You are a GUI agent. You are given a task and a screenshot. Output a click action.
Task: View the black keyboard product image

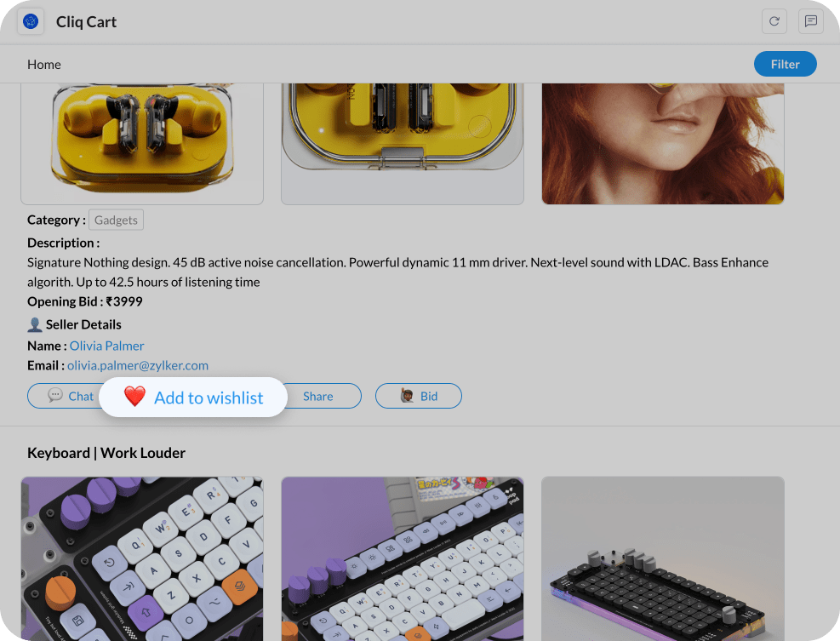[663, 558]
